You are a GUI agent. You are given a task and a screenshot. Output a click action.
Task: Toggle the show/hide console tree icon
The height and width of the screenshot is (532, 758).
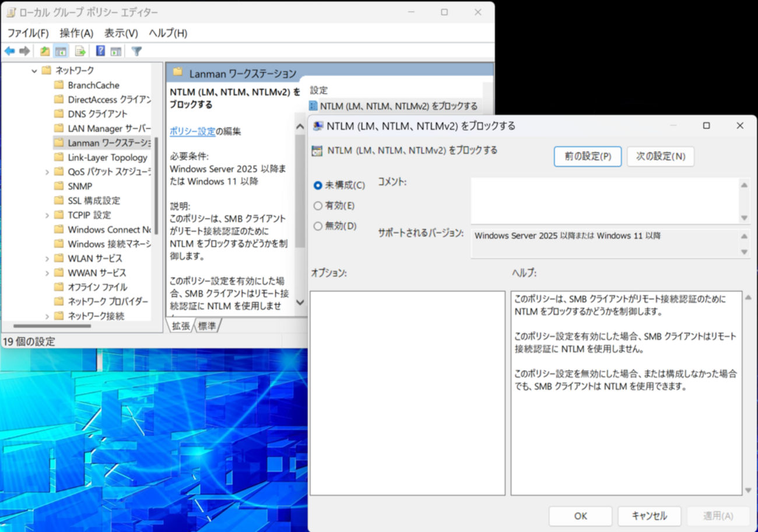tap(61, 51)
